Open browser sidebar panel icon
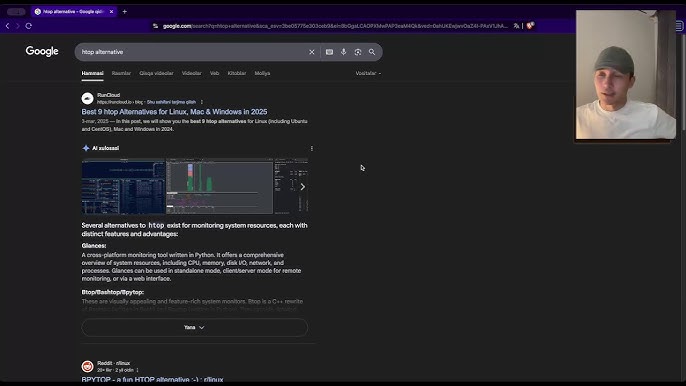This screenshot has width=686, height=386. click(679, 26)
